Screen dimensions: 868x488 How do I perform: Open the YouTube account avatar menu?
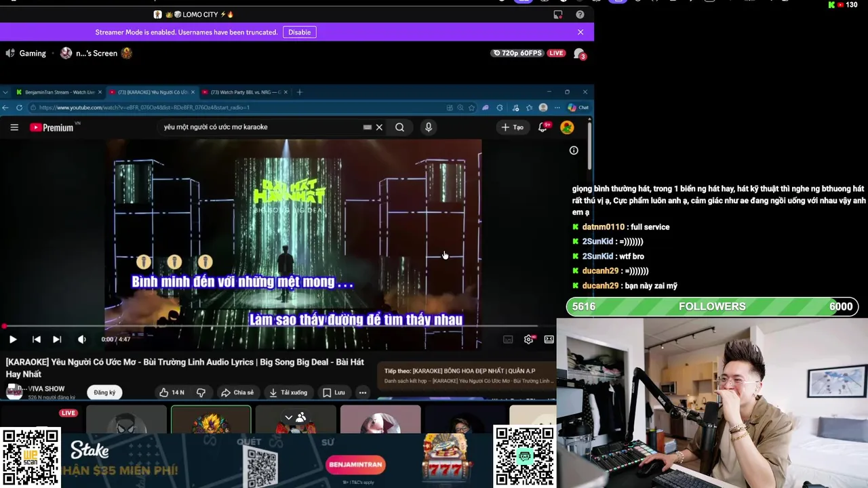tap(567, 127)
